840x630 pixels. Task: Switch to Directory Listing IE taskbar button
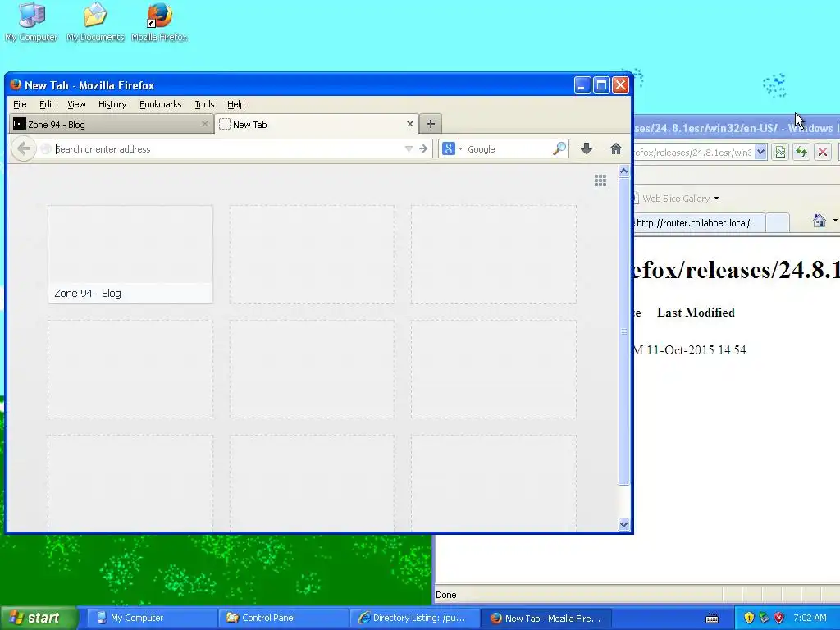coord(413,618)
